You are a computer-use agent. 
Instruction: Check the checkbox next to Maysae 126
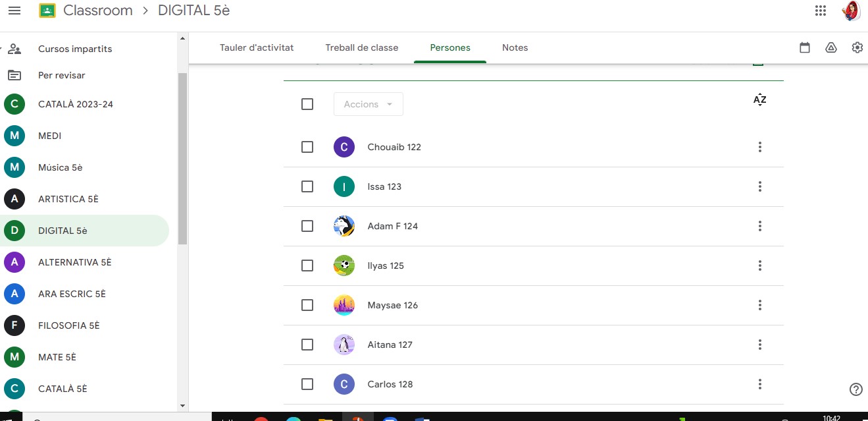[307, 305]
